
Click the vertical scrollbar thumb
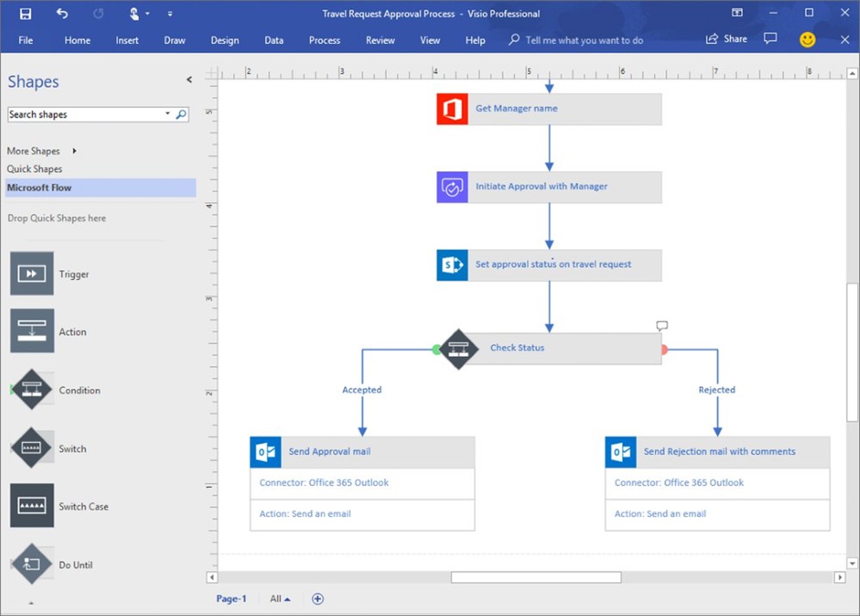click(x=852, y=352)
